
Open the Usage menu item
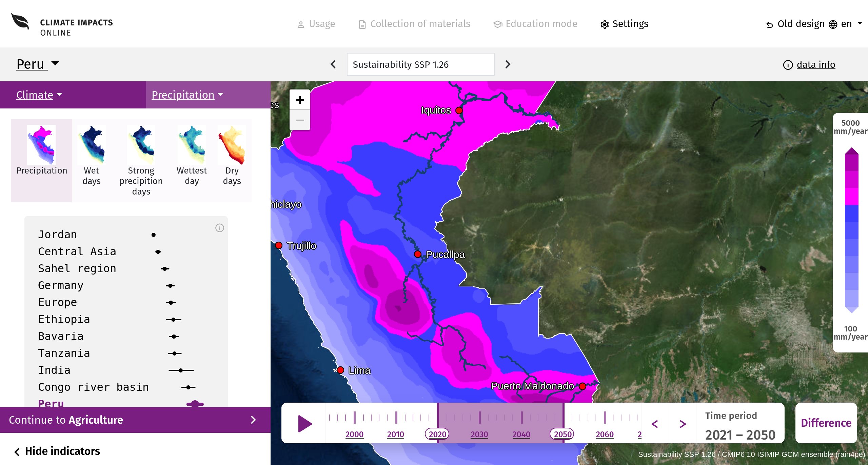pyautogui.click(x=316, y=24)
